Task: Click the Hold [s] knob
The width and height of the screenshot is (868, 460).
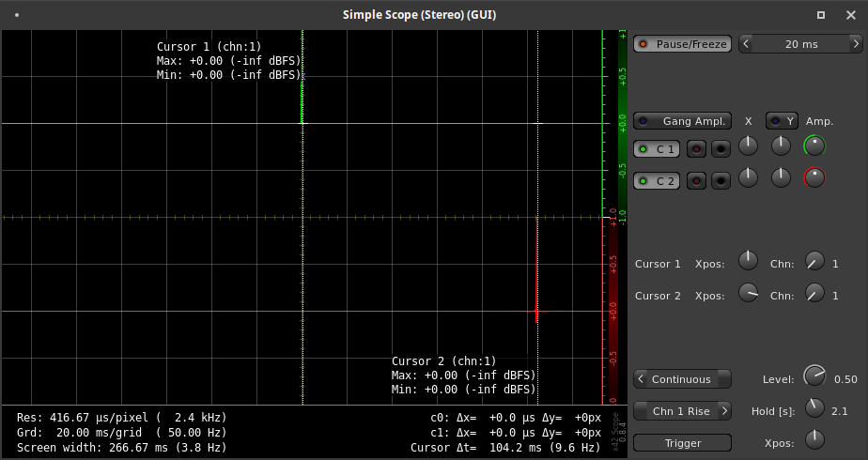Action: [814, 408]
